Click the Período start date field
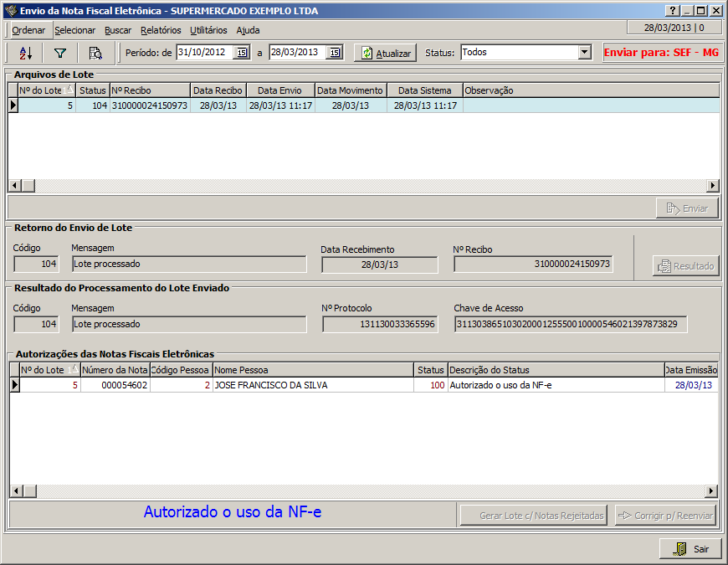728x565 pixels. pos(204,52)
